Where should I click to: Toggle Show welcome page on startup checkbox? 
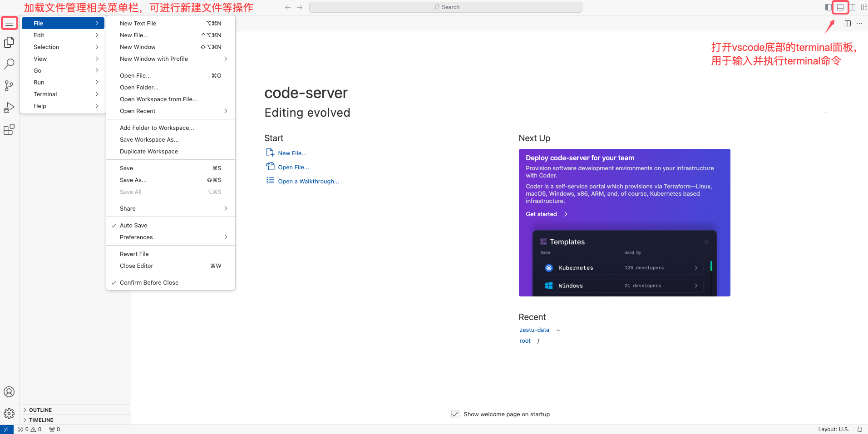(x=455, y=414)
